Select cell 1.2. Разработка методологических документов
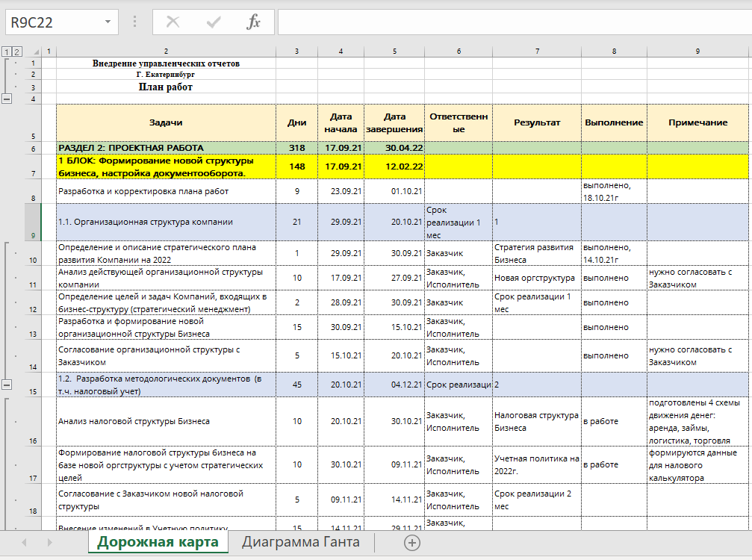 pos(166,385)
